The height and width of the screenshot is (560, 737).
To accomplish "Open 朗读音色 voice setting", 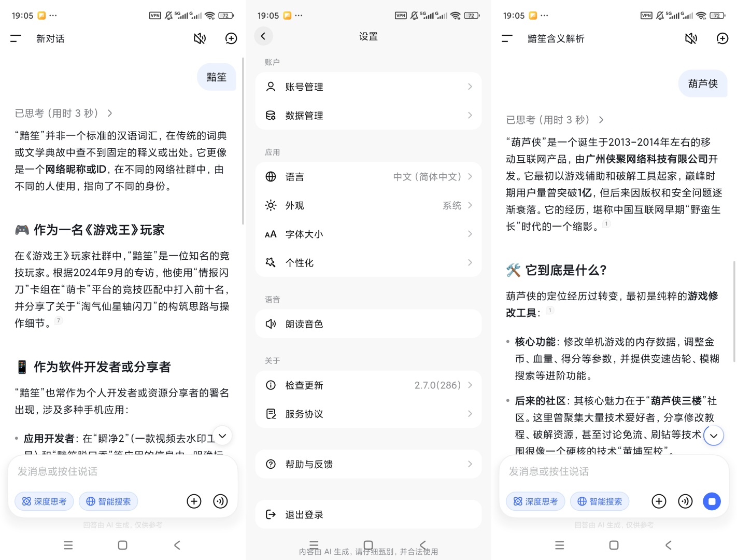I will point(368,324).
